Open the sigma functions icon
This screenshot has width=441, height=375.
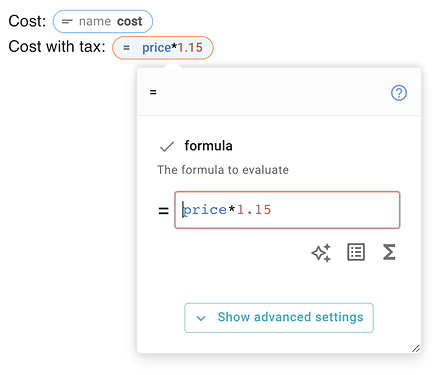click(389, 252)
